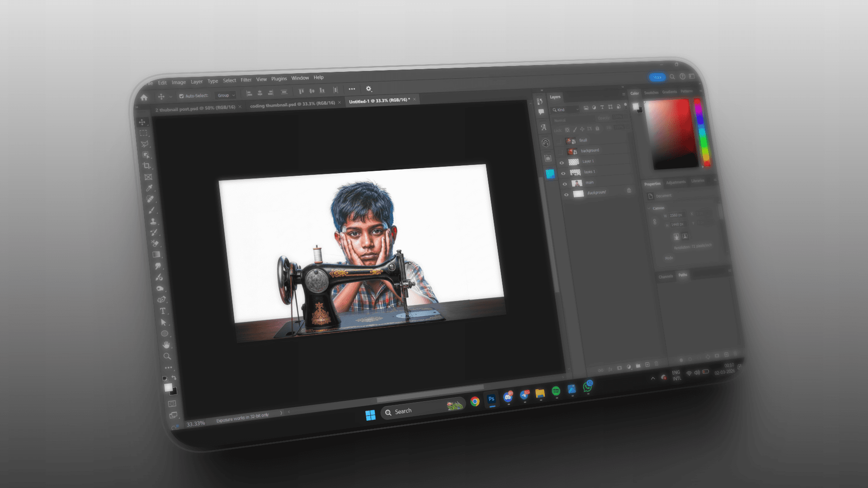
Task: Select the Crop tool
Action: pyautogui.click(x=146, y=166)
